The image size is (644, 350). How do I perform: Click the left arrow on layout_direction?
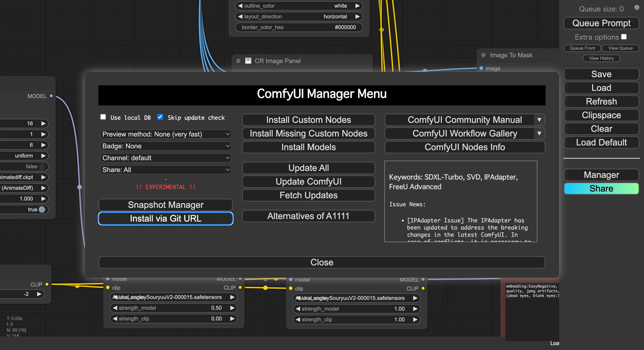click(240, 17)
